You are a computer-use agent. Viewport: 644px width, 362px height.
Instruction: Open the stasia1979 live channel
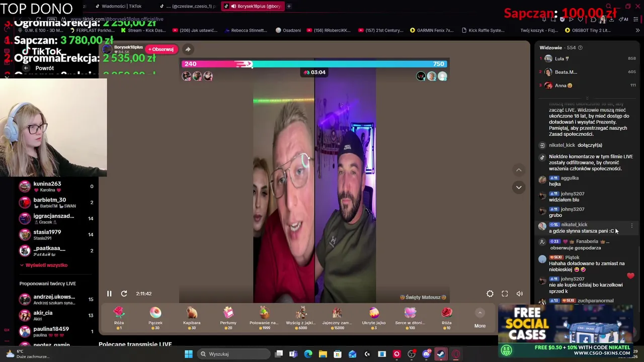tap(55, 235)
